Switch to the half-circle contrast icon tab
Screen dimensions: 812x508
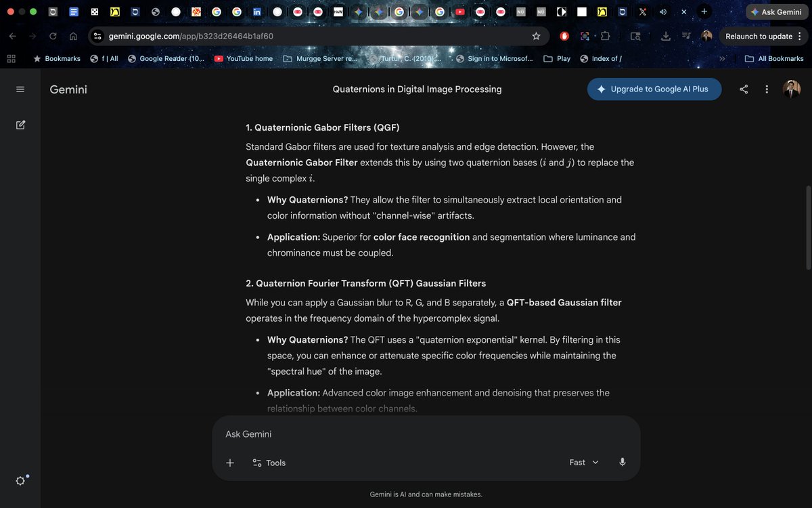(x=562, y=12)
